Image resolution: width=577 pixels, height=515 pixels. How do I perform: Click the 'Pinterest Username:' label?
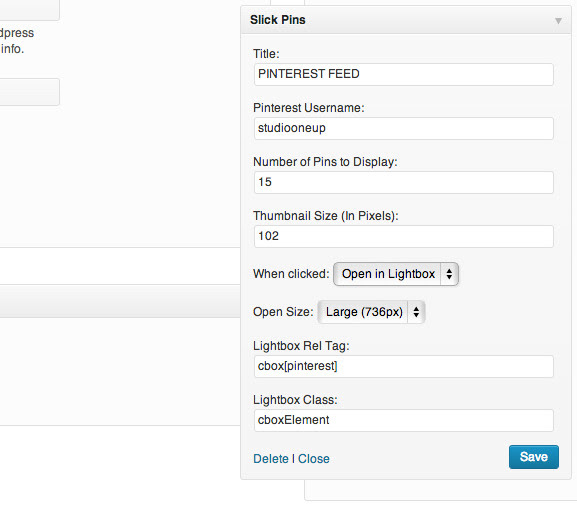pyautogui.click(x=309, y=108)
